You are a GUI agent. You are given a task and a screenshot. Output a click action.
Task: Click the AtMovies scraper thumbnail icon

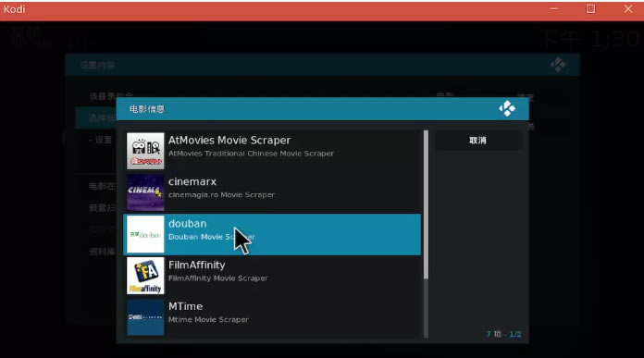pos(145,151)
